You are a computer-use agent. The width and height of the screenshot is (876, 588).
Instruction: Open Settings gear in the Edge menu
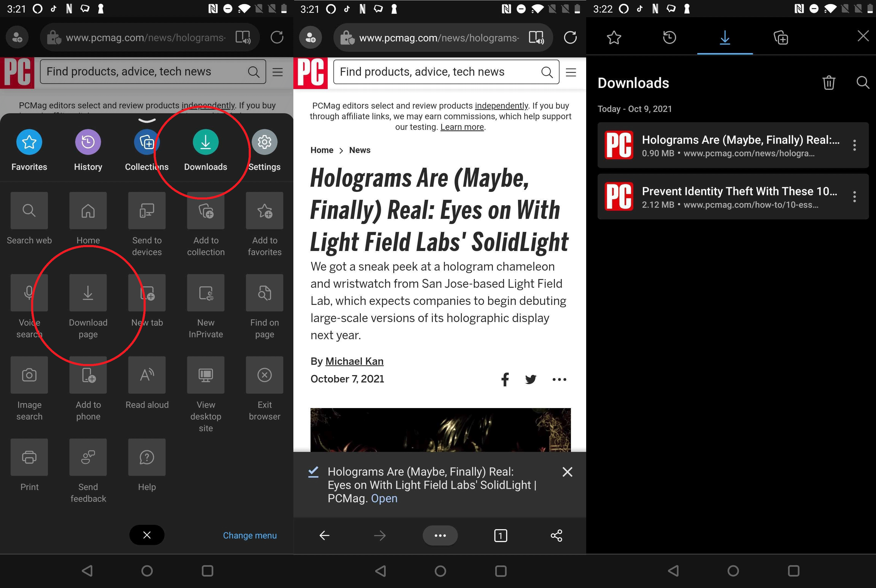click(x=264, y=150)
